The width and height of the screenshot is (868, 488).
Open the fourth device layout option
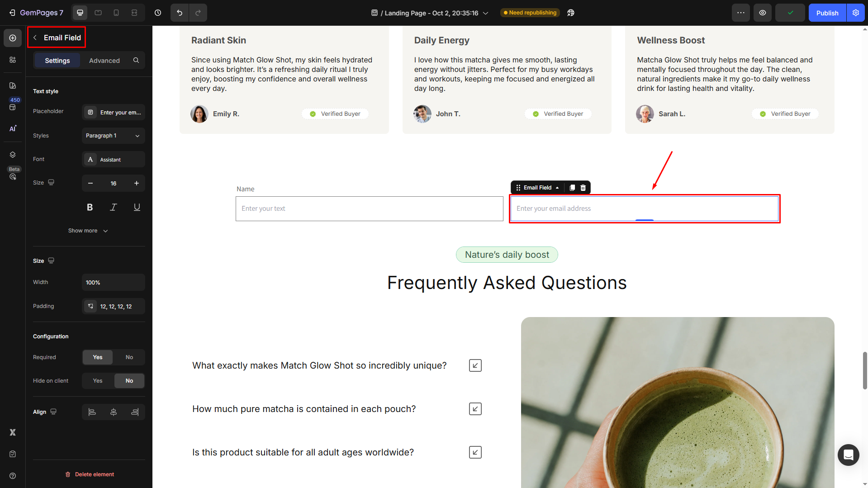[x=134, y=13]
